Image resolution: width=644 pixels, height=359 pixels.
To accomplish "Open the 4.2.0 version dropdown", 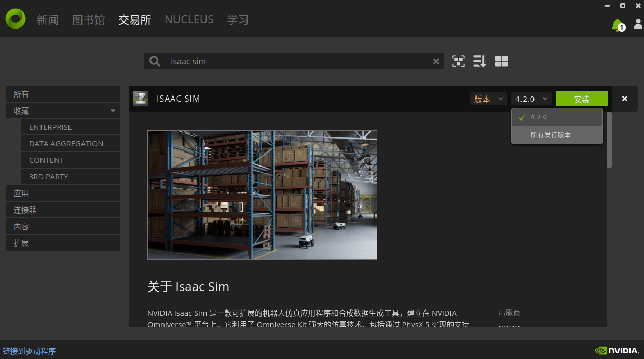I will tap(531, 99).
